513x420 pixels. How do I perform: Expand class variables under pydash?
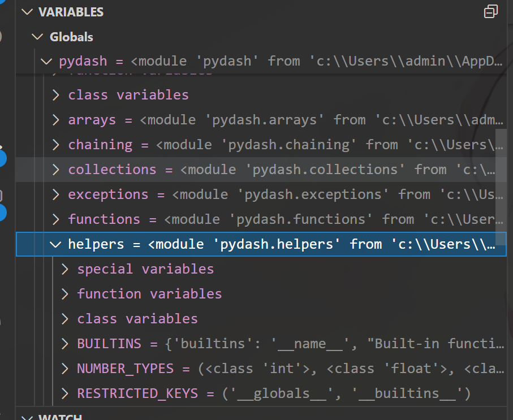point(56,95)
